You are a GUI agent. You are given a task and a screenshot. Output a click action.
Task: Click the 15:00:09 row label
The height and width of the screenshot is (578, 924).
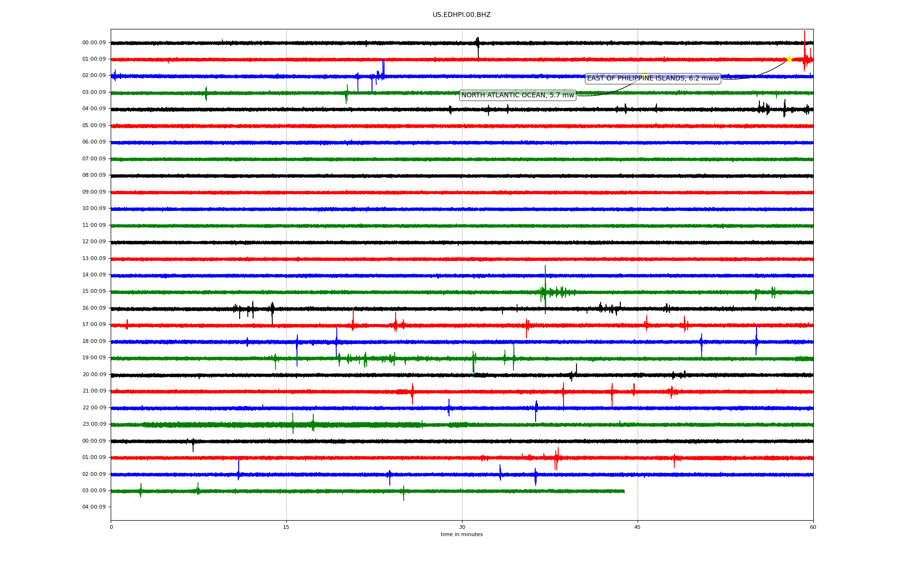coord(94,291)
